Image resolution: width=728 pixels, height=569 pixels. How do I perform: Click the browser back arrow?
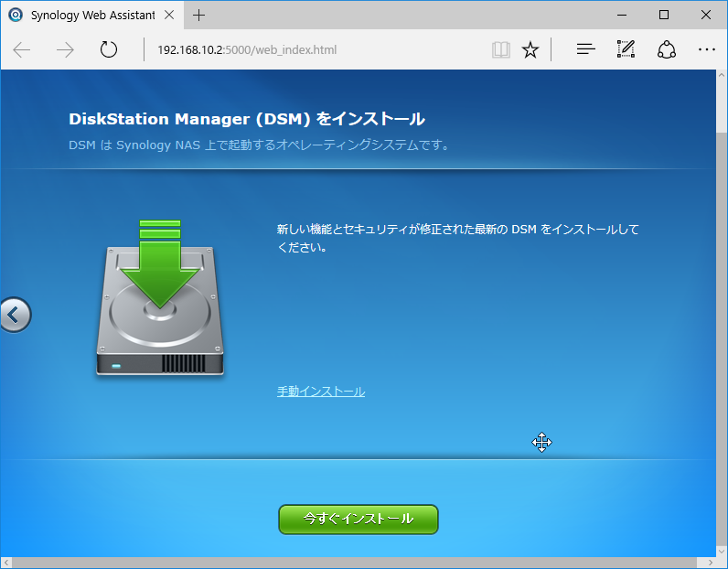coord(22,49)
